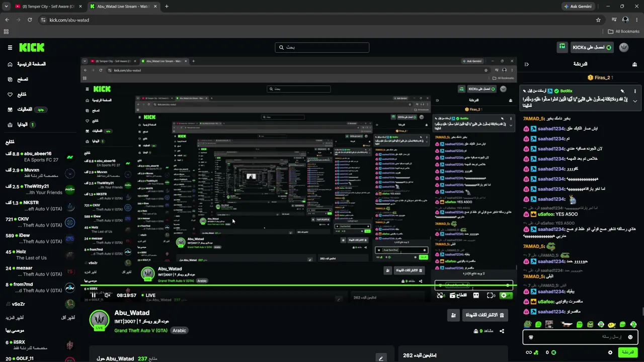Toggle theater mode on the player
Viewport: 644px width, 362px height.
pos(477,296)
